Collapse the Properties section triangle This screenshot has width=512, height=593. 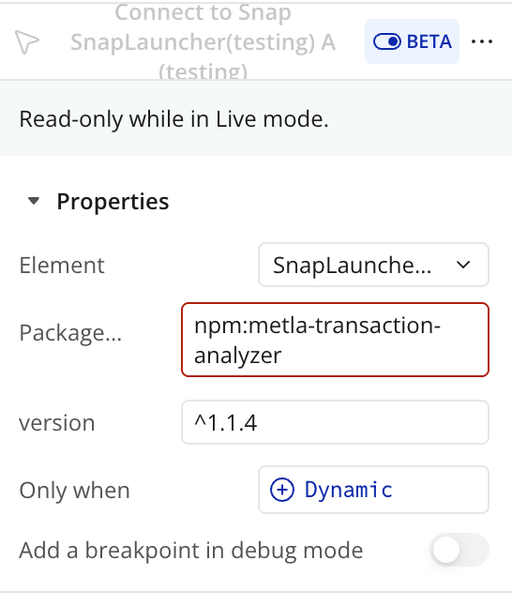pyautogui.click(x=34, y=201)
